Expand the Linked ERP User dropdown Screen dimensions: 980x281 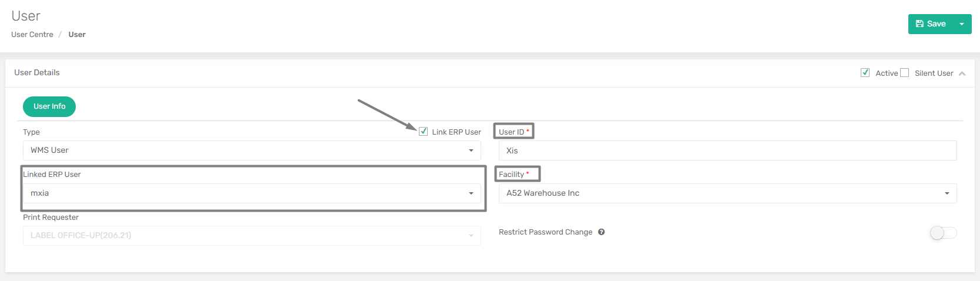pos(251,193)
